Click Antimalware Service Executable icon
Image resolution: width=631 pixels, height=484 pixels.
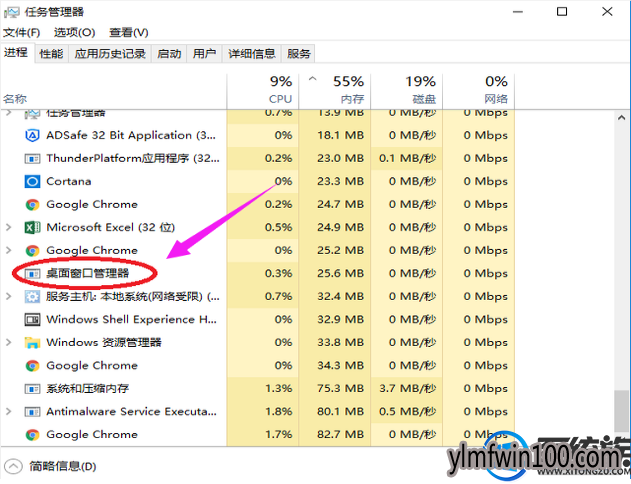point(32,412)
